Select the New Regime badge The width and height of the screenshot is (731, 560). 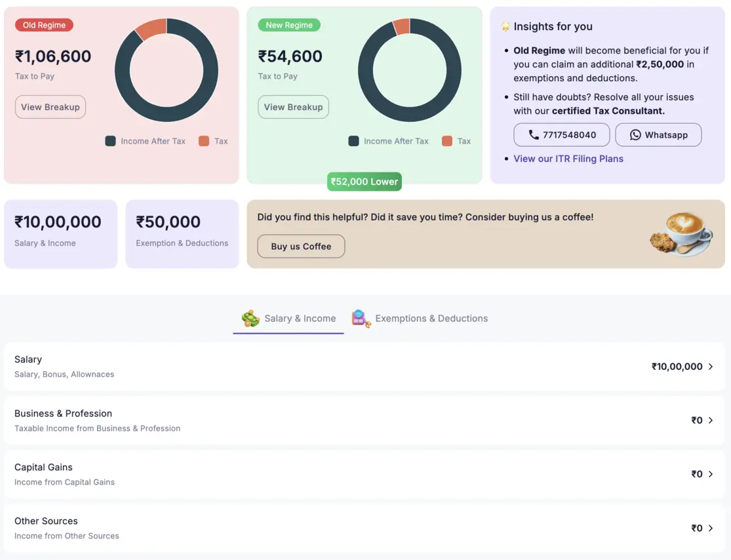click(x=288, y=24)
